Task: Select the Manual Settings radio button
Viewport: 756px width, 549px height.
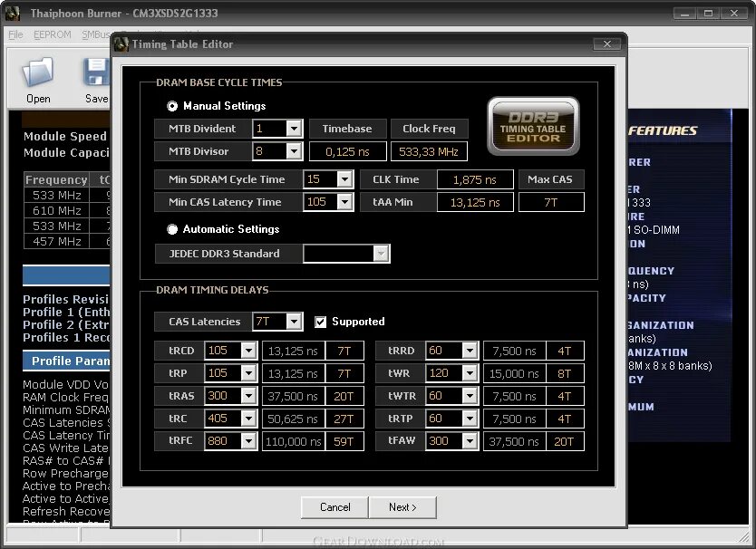Action: [x=172, y=106]
